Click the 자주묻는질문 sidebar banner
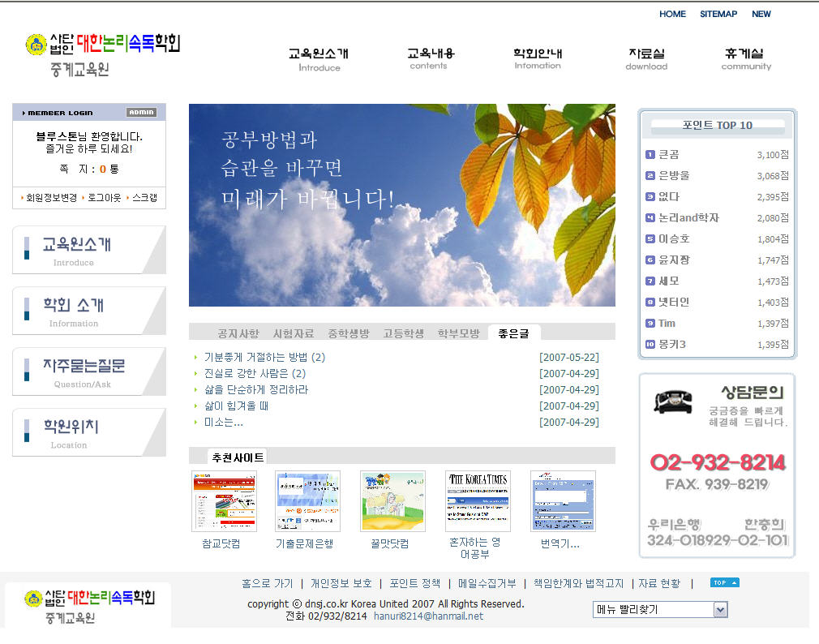Viewport: 819px width, 644px height. [88, 371]
